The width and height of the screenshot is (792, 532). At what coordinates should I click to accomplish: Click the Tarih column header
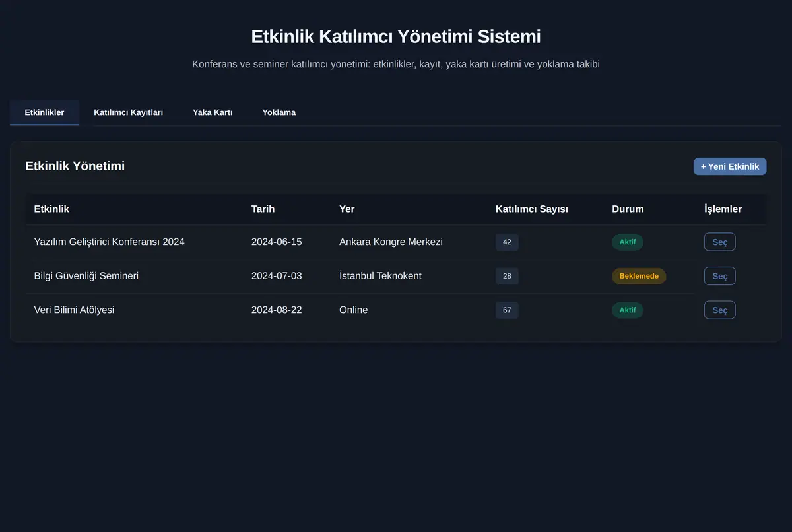(x=263, y=209)
